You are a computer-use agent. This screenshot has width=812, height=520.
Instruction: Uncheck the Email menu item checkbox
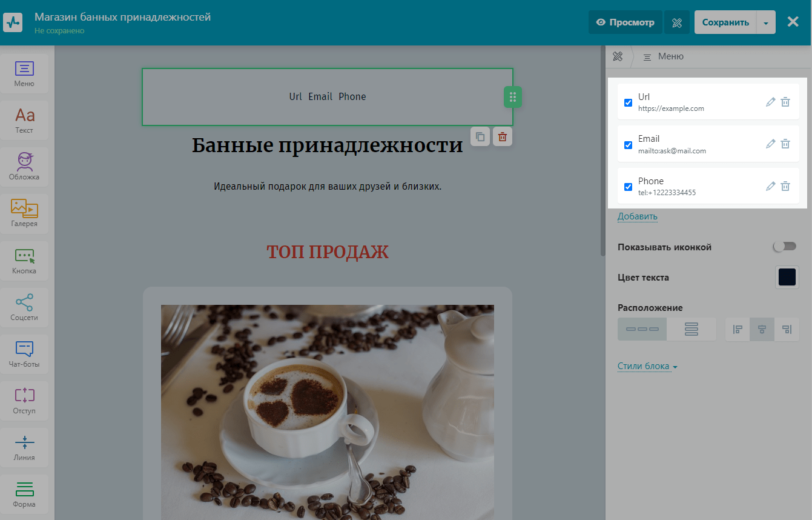pos(628,145)
